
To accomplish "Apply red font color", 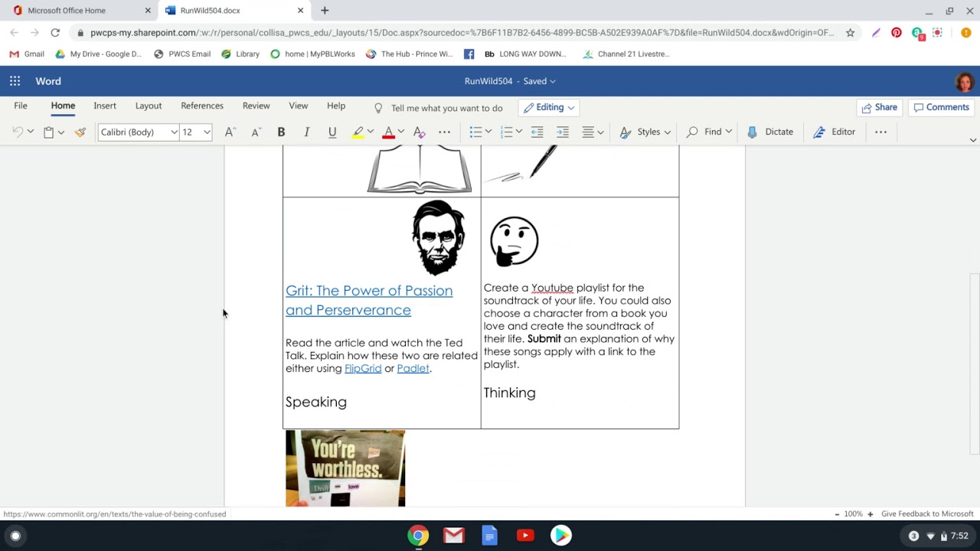I will [x=388, y=132].
